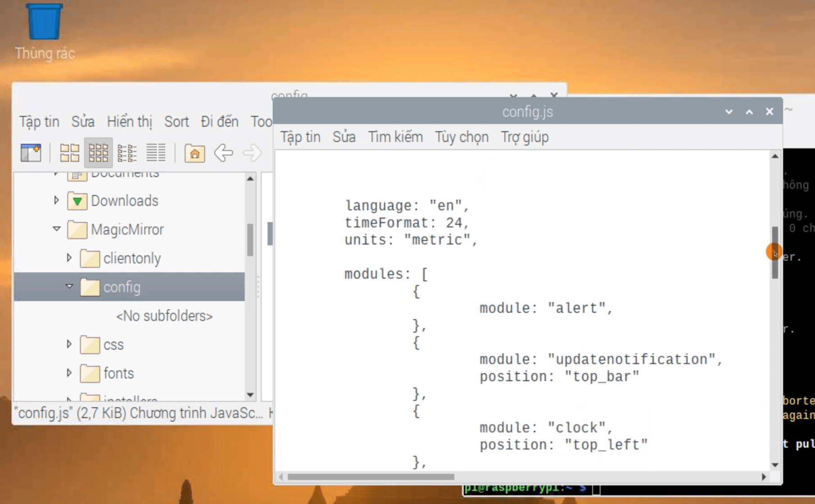Click the new folder toolbar icon
This screenshot has height=504, width=815.
point(31,153)
